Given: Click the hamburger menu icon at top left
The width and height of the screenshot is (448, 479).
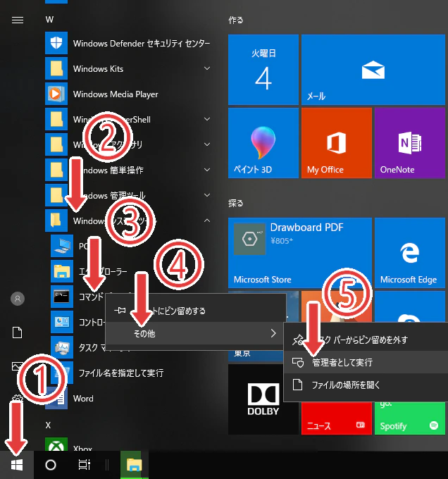Looking at the screenshot, I should pyautogui.click(x=18, y=20).
